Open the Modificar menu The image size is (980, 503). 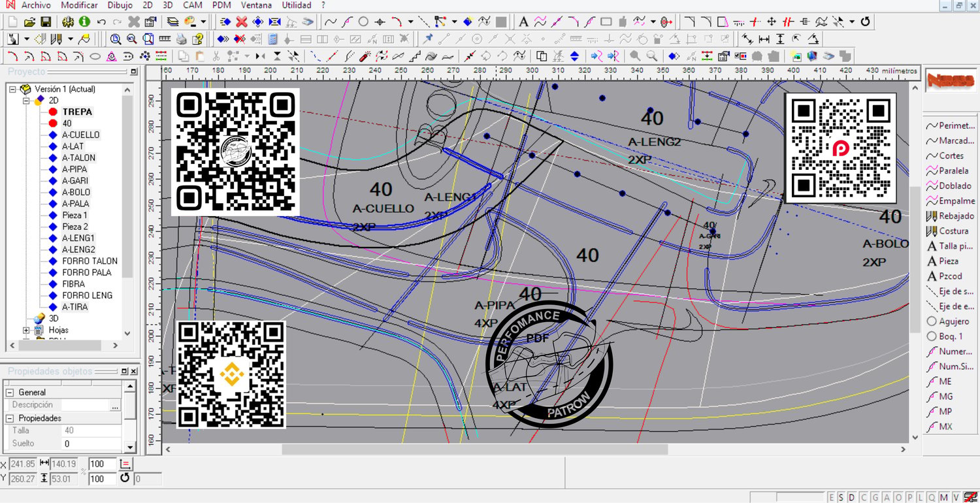tap(79, 5)
